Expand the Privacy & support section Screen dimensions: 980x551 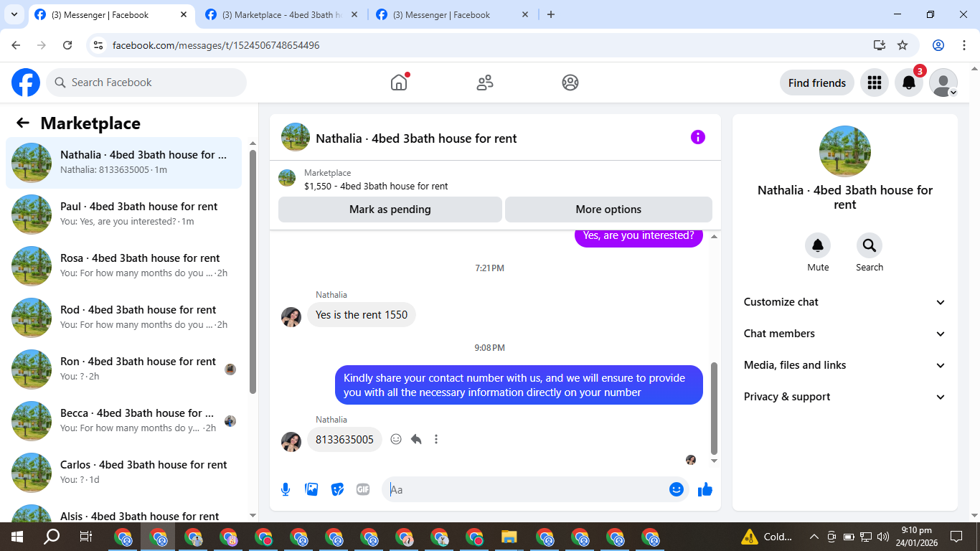coord(844,397)
